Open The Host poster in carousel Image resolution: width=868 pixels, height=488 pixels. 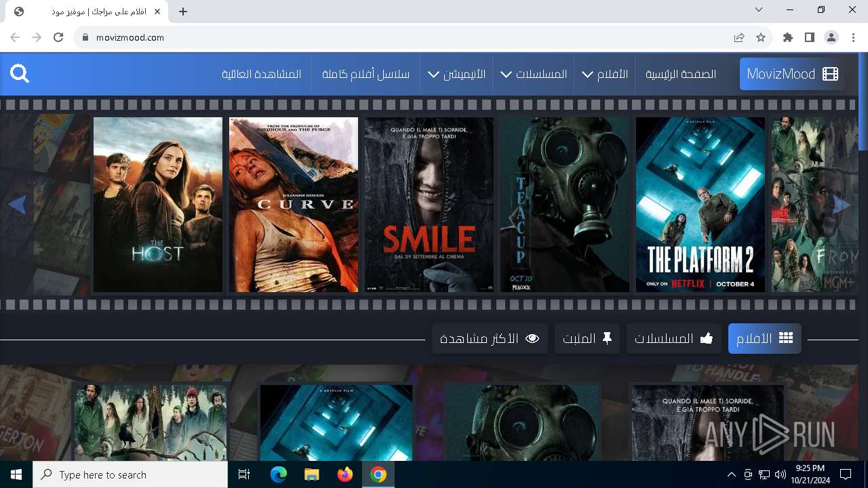click(158, 205)
